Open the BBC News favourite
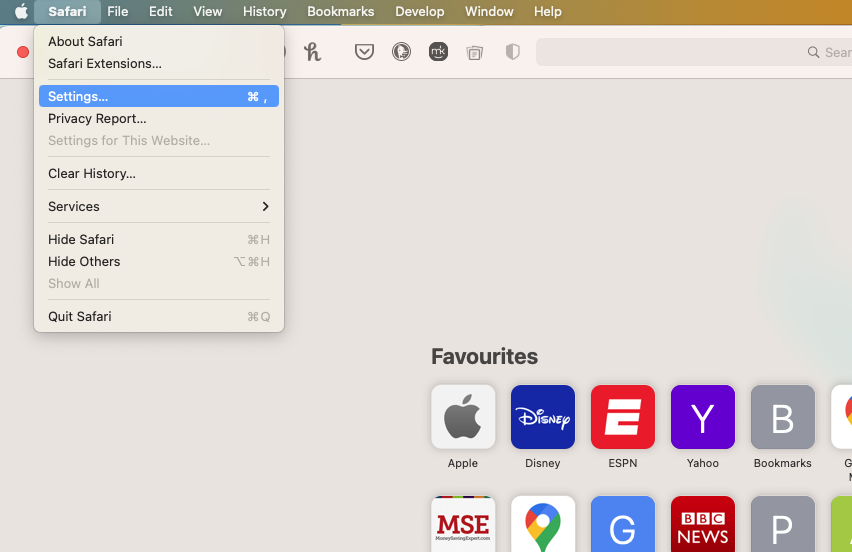 703,524
